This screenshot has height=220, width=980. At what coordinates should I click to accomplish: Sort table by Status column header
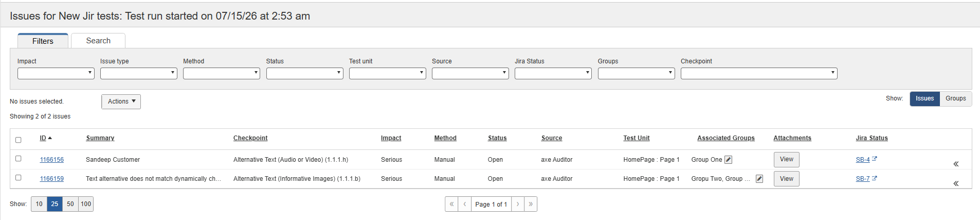click(x=497, y=138)
